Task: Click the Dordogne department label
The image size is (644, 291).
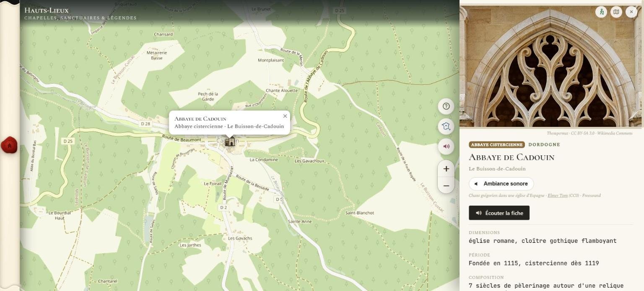Action: click(x=544, y=145)
